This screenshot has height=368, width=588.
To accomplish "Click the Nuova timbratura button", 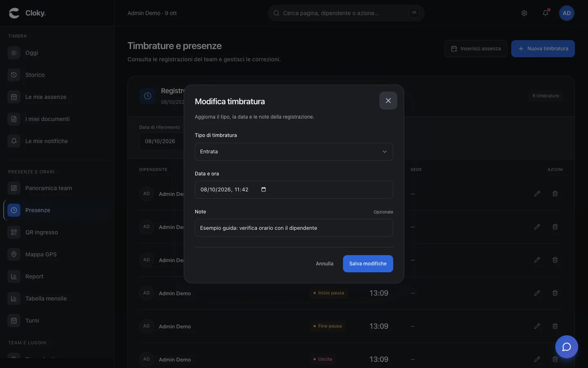I will click(x=543, y=49).
